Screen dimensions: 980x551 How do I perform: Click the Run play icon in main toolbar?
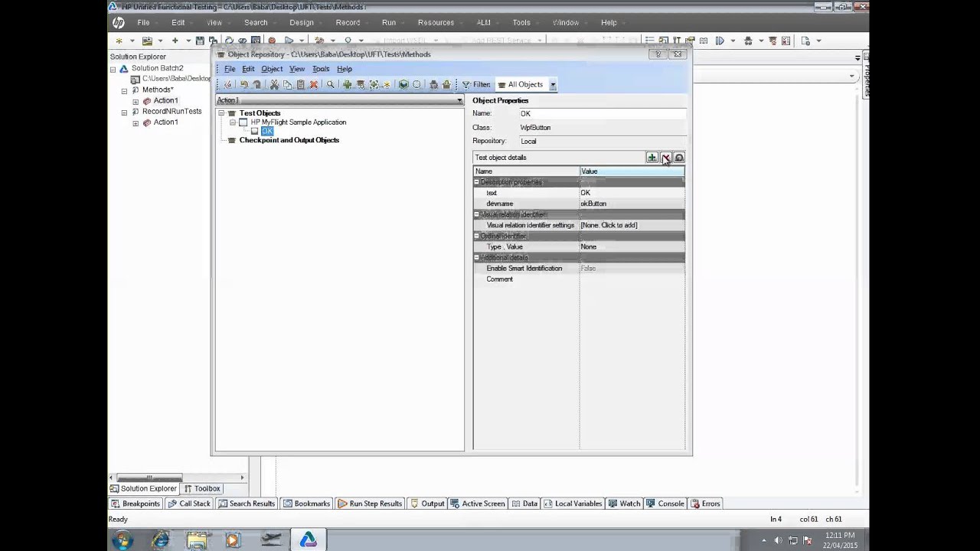289,41
